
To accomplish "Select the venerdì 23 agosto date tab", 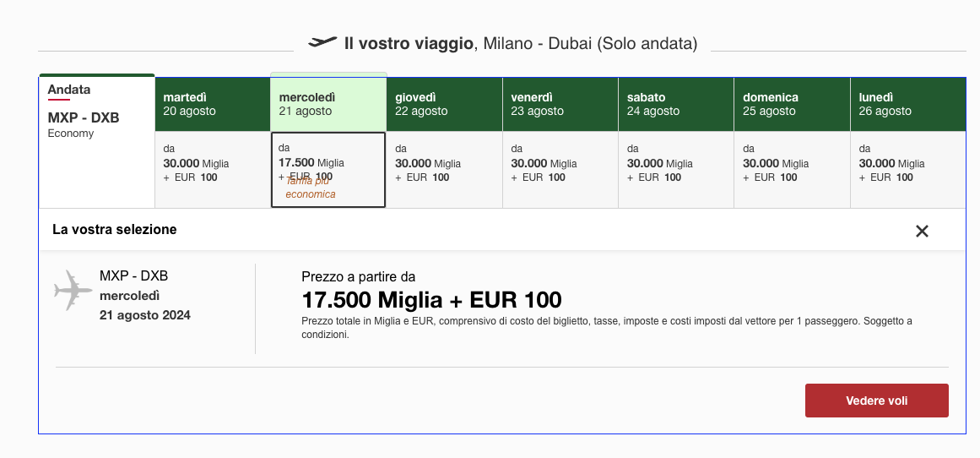I will pyautogui.click(x=560, y=105).
